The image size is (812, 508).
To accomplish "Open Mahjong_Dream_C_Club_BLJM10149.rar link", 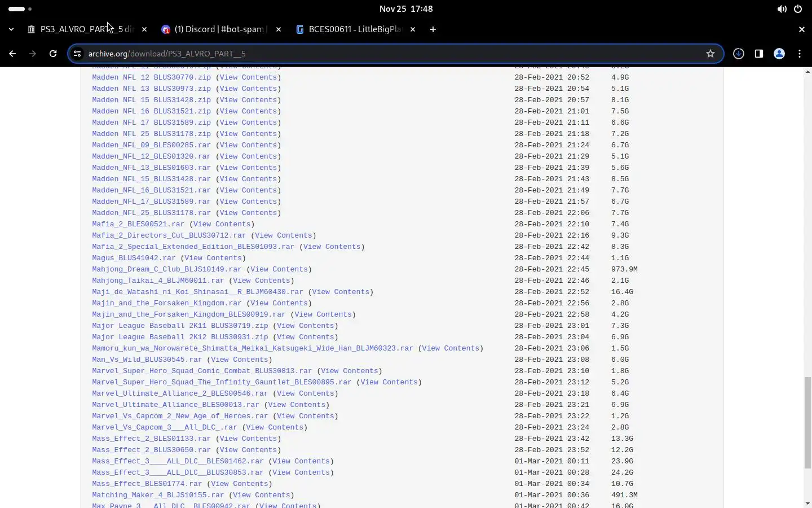I will (x=167, y=269).
